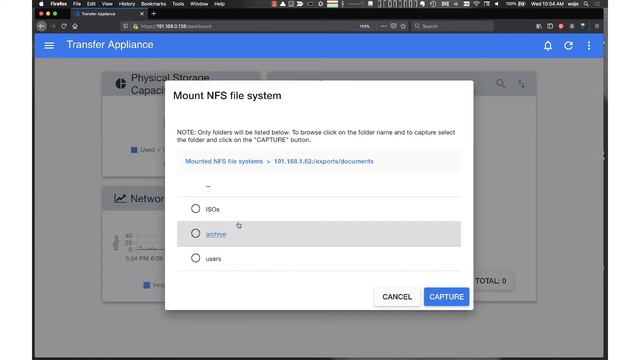Open the vertical dots overflow menu
Screen dimensions: 640x360
click(589, 46)
